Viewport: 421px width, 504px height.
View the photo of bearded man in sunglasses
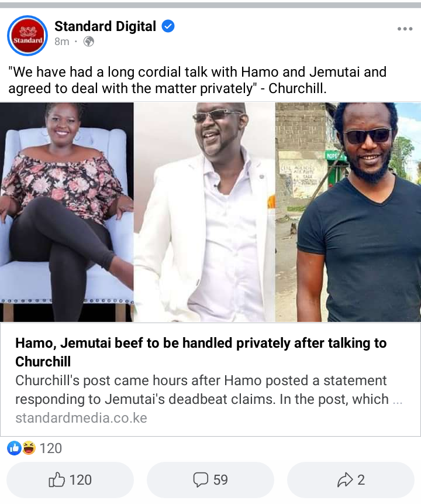click(348, 212)
